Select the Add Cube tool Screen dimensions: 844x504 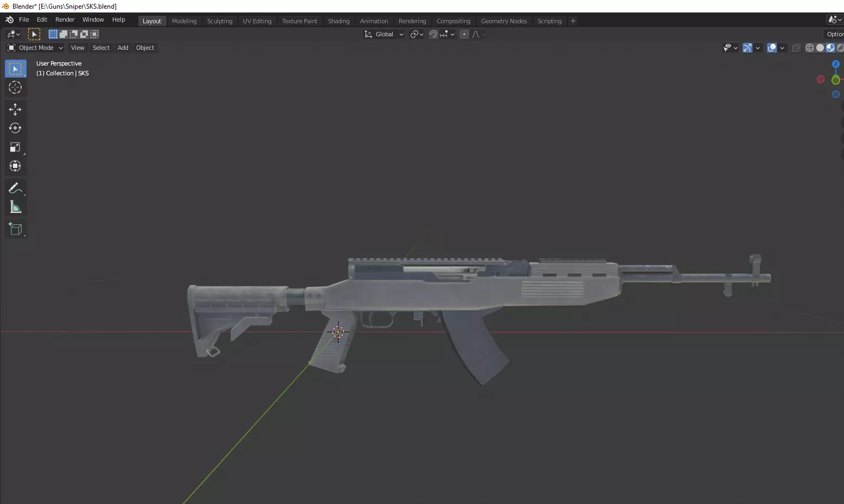pos(15,229)
